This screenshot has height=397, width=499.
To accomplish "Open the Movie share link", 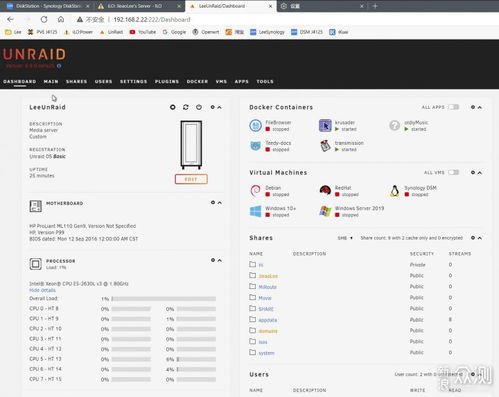I will [x=265, y=298].
